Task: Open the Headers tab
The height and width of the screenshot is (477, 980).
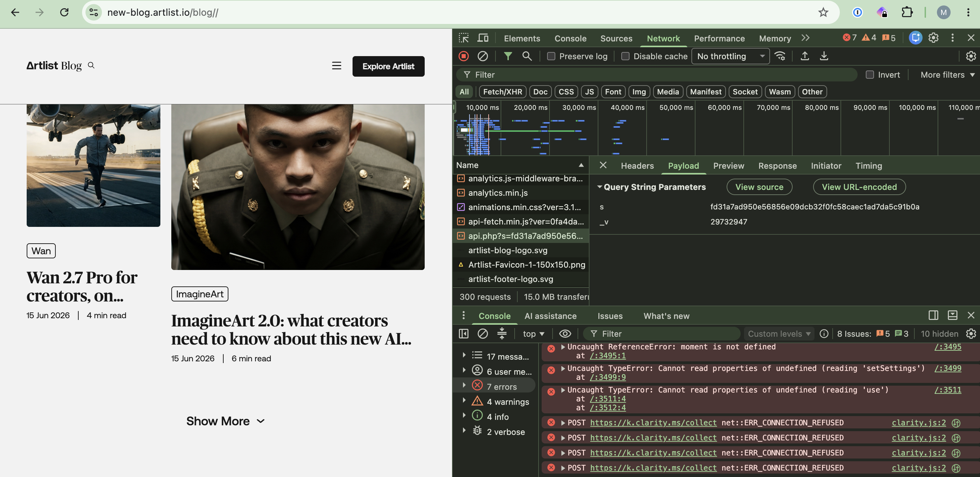Action: pyautogui.click(x=637, y=166)
